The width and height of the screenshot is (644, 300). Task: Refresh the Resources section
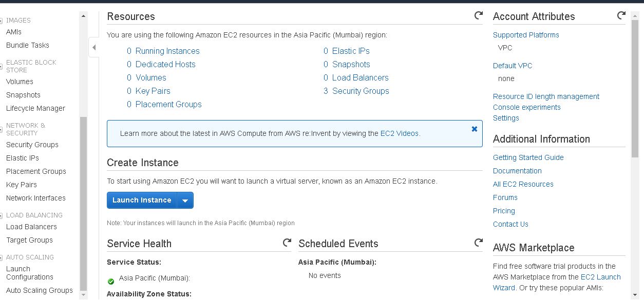pos(478,16)
